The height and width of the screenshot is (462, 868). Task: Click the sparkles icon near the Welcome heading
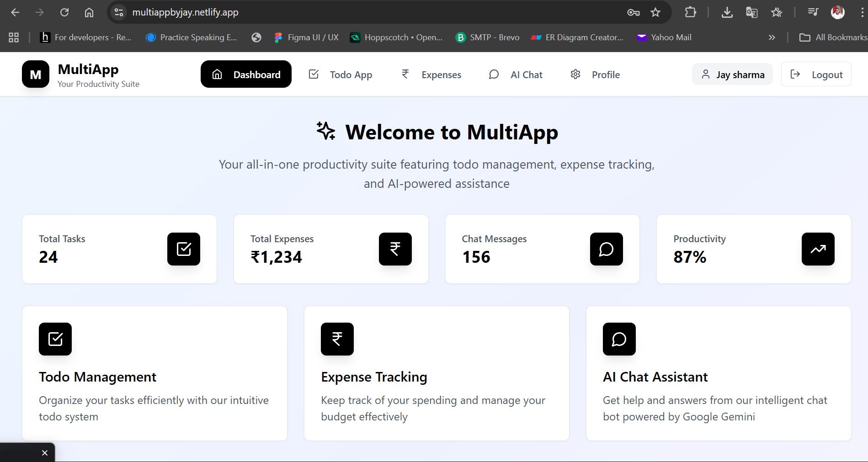click(x=325, y=132)
